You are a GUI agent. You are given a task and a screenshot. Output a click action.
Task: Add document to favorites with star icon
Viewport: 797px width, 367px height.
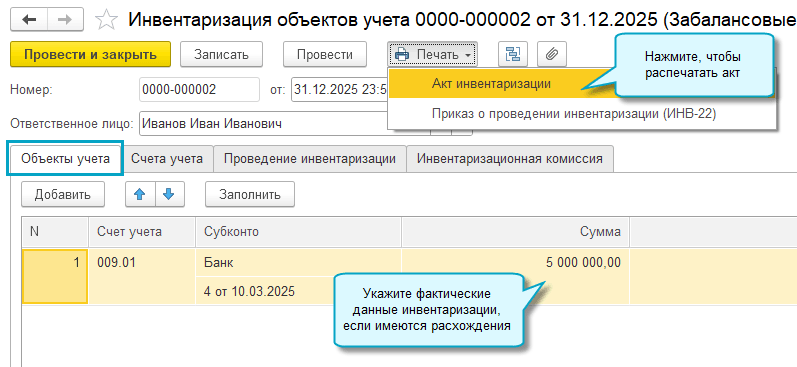(x=107, y=20)
